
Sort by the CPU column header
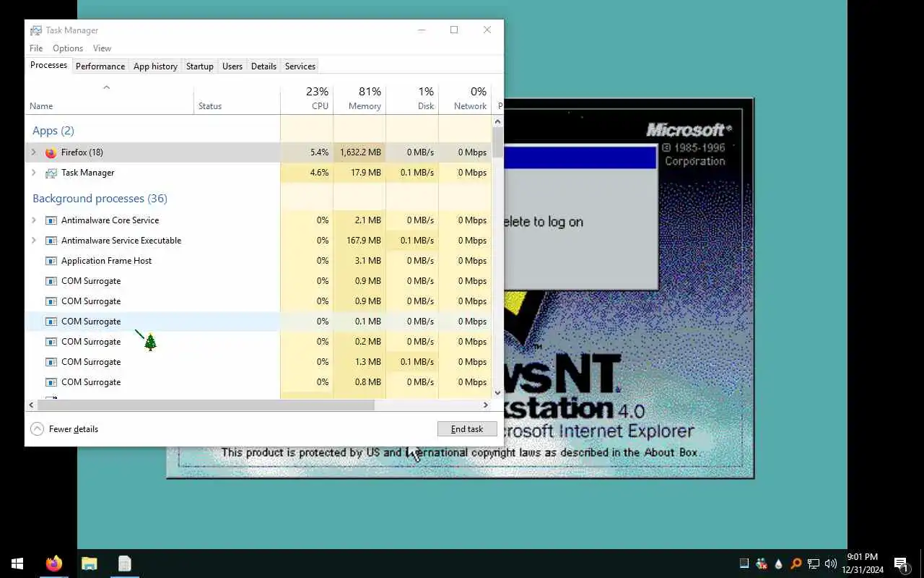point(307,99)
